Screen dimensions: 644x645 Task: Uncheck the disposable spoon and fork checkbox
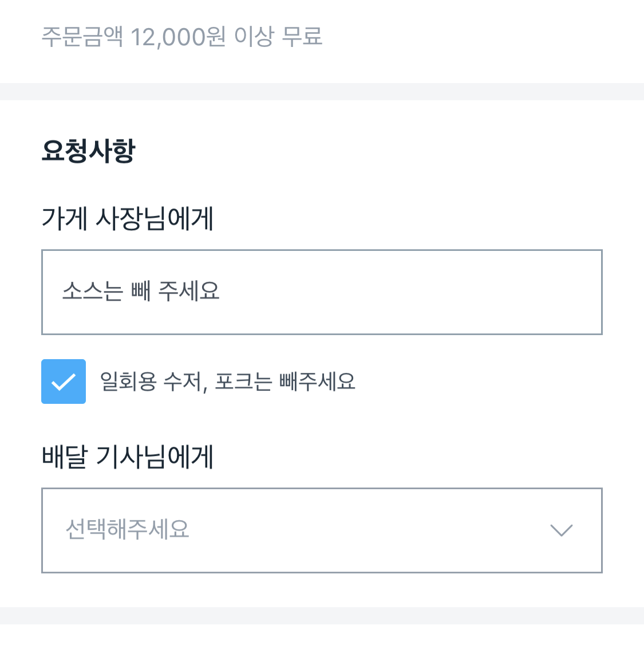[x=64, y=382]
